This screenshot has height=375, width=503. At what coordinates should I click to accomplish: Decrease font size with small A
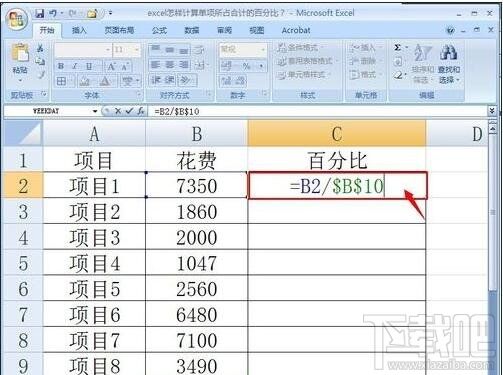125,66
